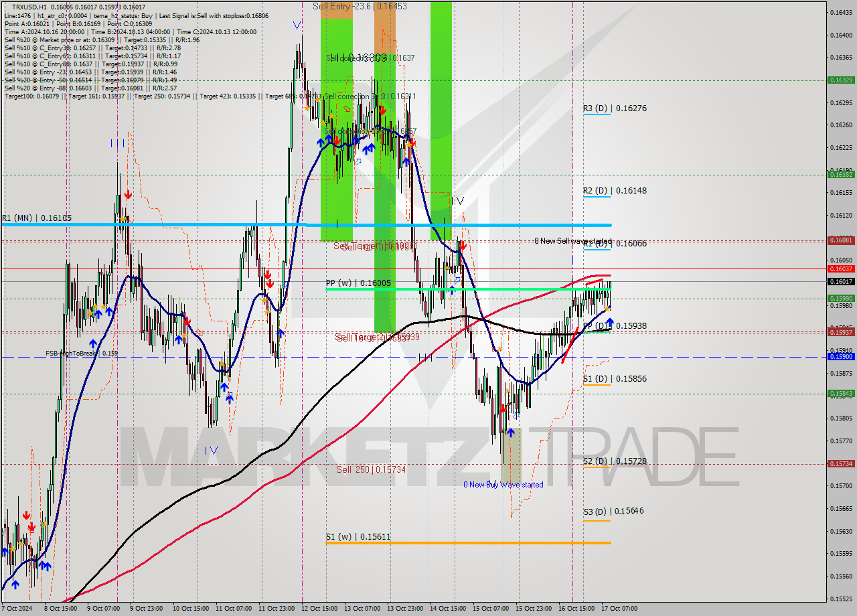This screenshot has height=616, width=857.
Task: Click the 0 New Buy Wave started label
Action: pyautogui.click(x=503, y=485)
